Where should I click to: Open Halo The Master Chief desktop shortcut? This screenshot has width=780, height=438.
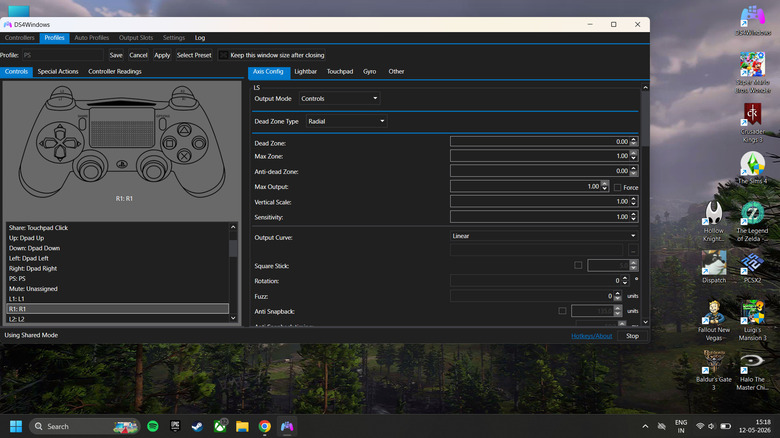(753, 370)
